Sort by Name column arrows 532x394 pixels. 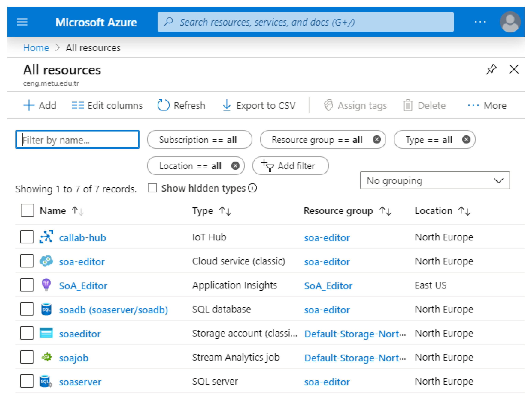(x=78, y=211)
